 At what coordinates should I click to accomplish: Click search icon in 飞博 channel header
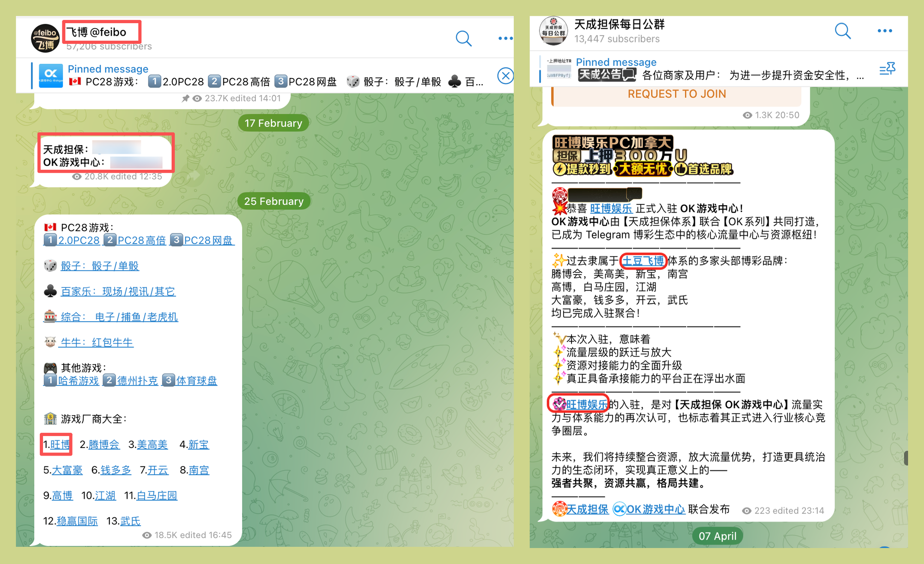pyautogui.click(x=463, y=39)
